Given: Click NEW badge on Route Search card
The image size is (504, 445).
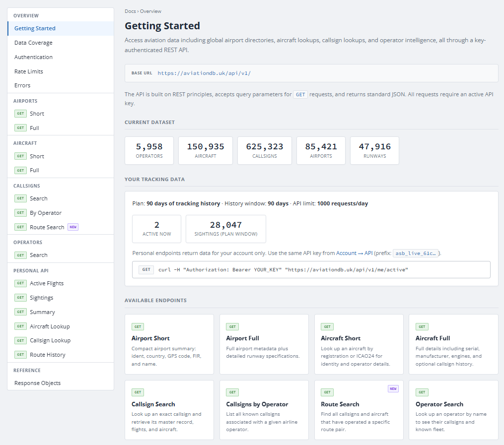Looking at the screenshot, I should pos(393,389).
